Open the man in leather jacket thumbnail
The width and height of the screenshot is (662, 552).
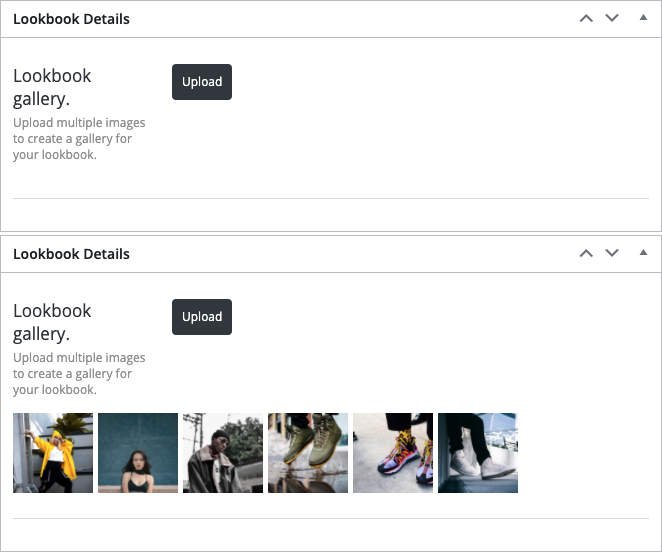223,453
